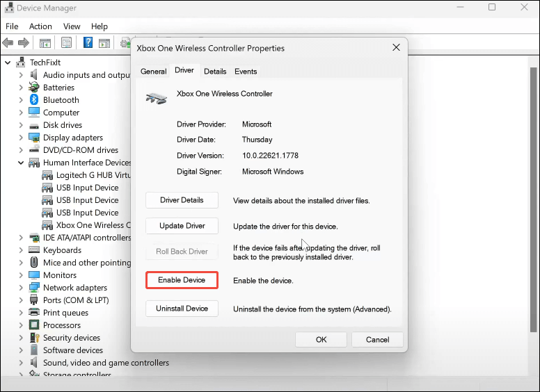
Task: Select the IDE ATA/ATAPI controllers row
Action: pos(79,238)
